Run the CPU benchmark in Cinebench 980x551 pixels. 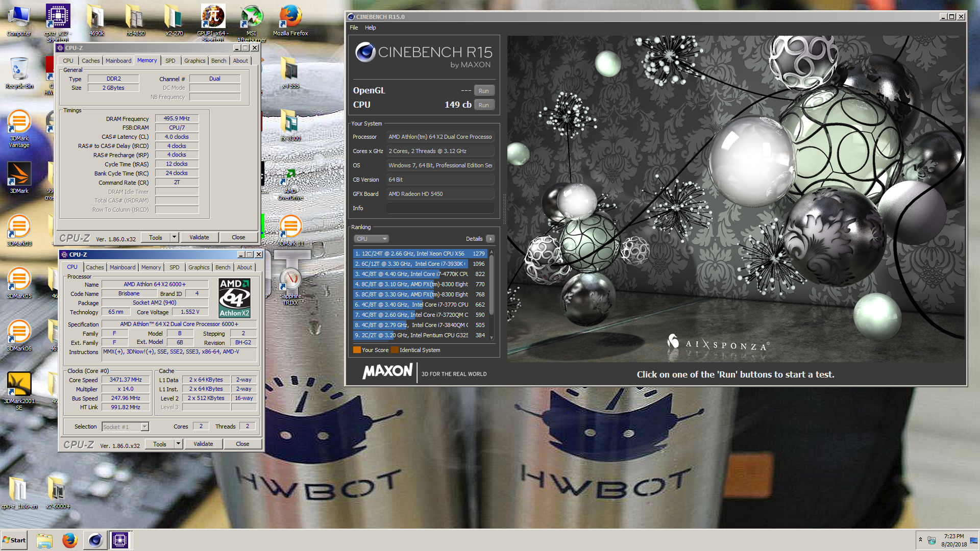[x=484, y=105]
